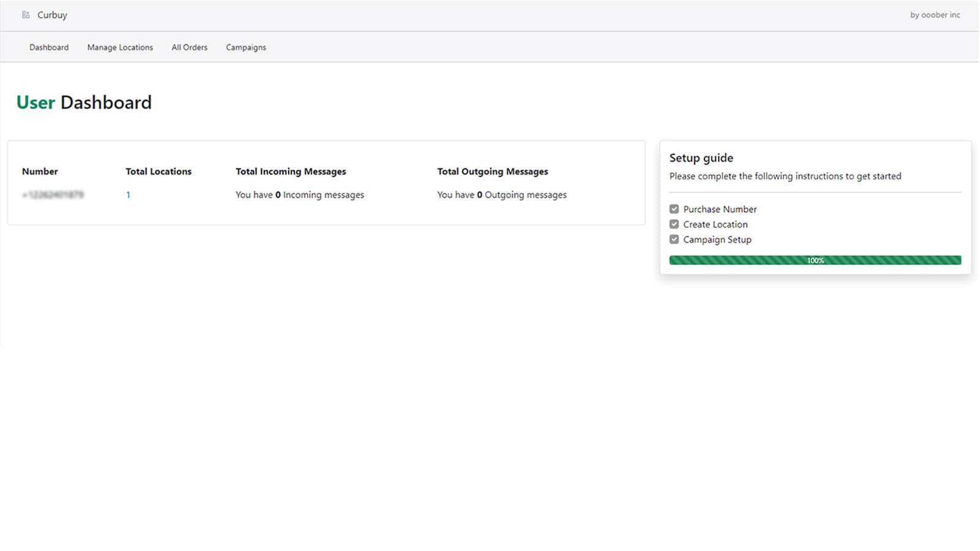This screenshot has width=980, height=551.
Task: Open the Manage Locations page
Action: (120, 47)
